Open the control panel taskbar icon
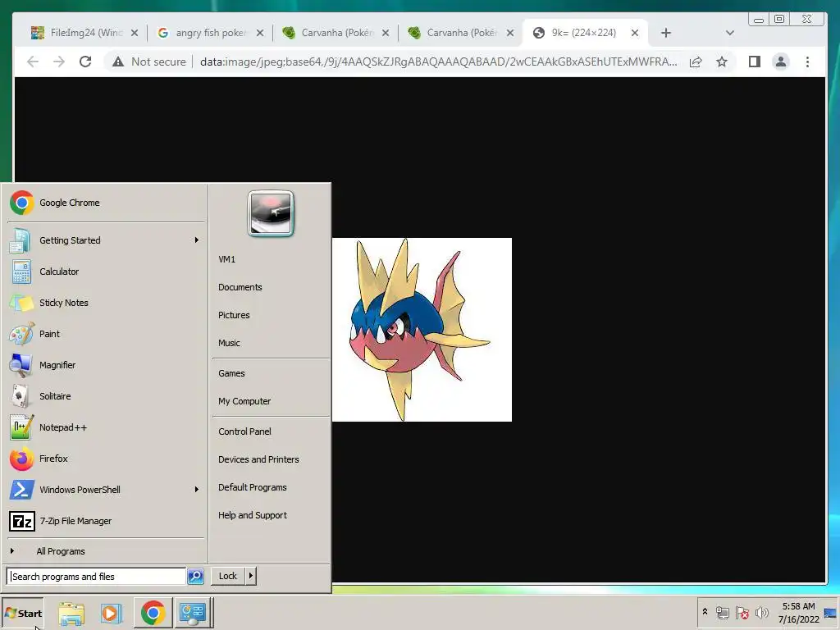 tap(192, 613)
